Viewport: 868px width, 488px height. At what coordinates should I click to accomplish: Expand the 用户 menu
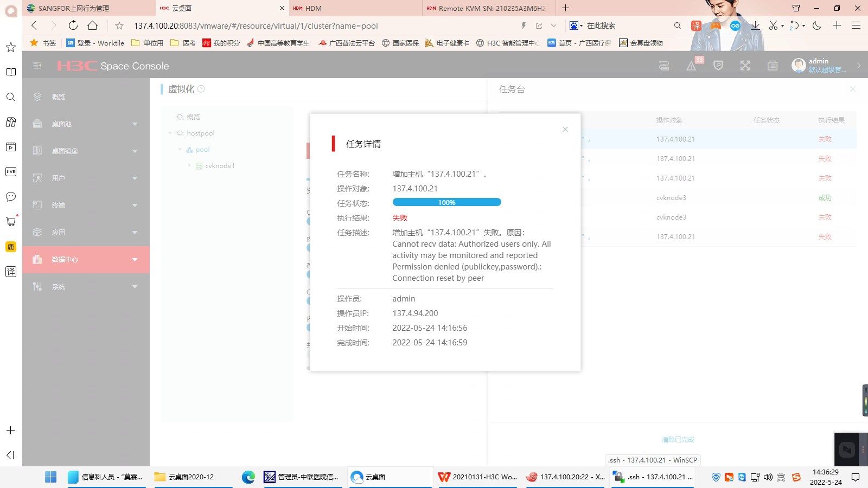tap(86, 178)
